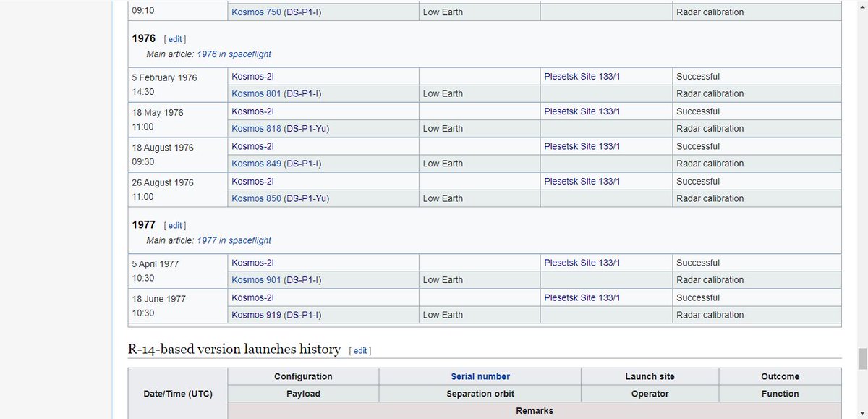Click Radar calibration in Kosmos 901 row
The height and width of the screenshot is (419, 868).
pyautogui.click(x=710, y=280)
